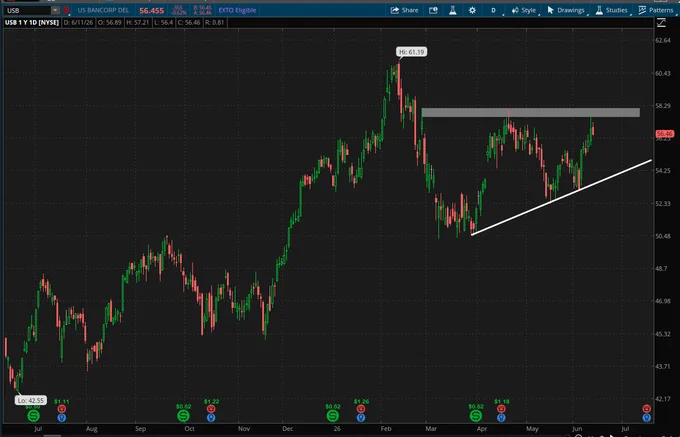Click the 62.64 price axis label
The image size is (680, 437).
664,40
